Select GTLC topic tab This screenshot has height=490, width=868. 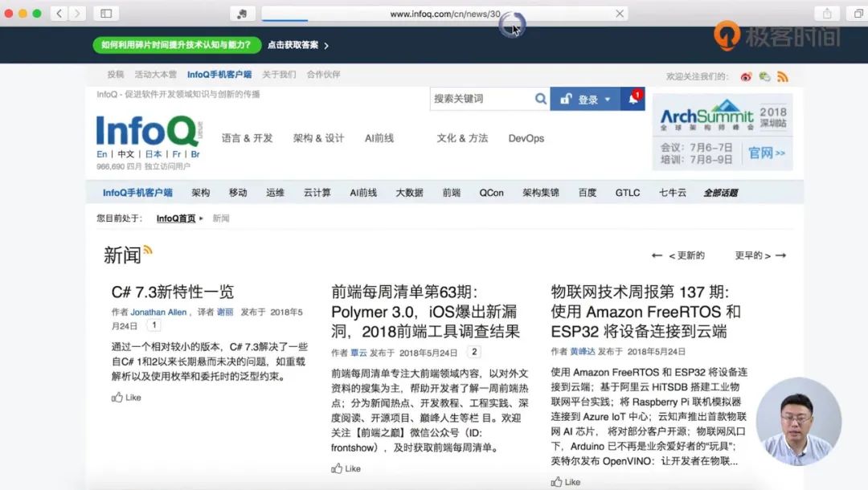(x=627, y=193)
